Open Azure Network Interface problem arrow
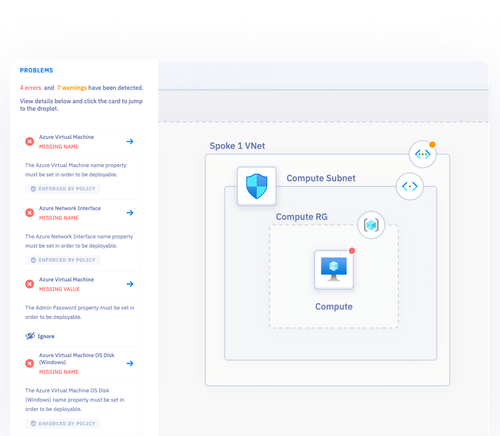500x436 pixels. click(130, 213)
